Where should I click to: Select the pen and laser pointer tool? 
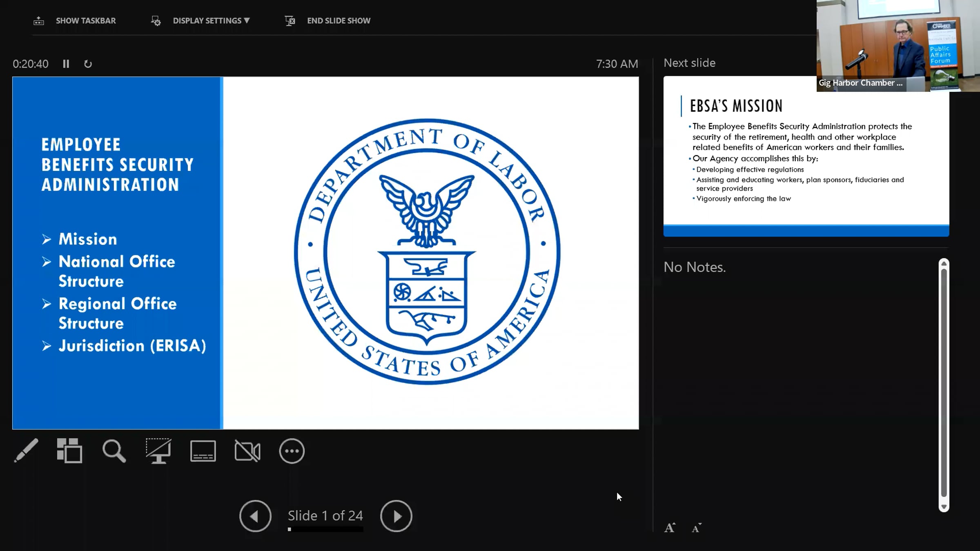pos(26,451)
